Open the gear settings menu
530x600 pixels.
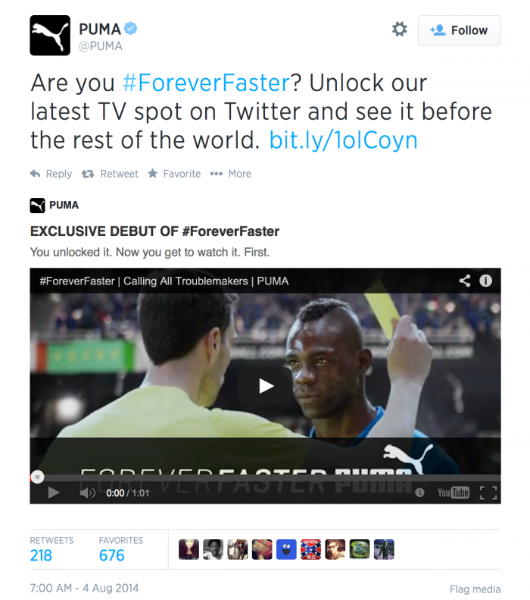400,29
